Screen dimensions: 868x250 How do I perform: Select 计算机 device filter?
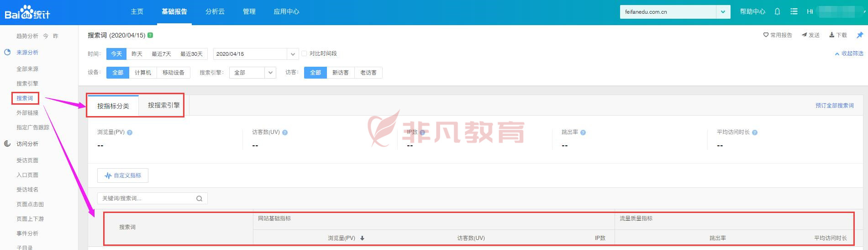click(x=143, y=73)
